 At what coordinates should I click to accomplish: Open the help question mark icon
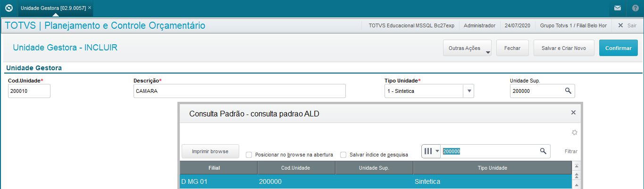(635, 8)
